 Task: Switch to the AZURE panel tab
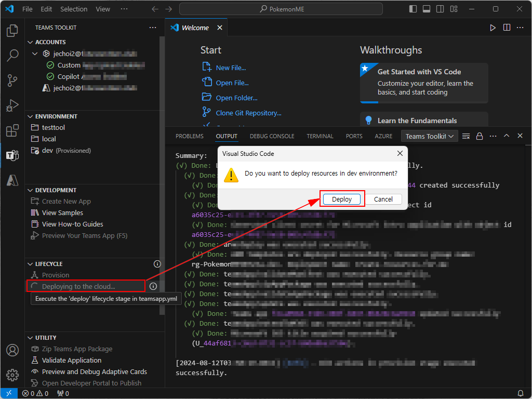point(383,136)
